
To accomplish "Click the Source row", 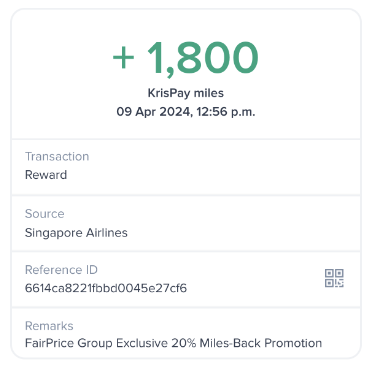I will 186,224.
